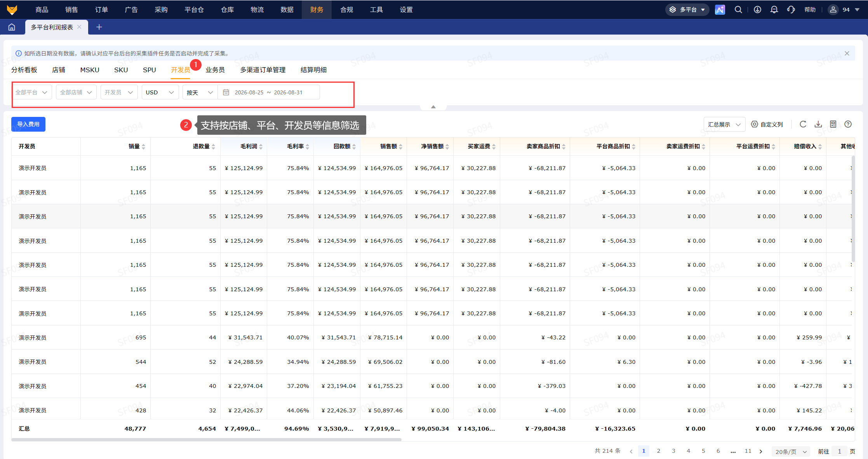
Task: Open the 广告 menu
Action: [x=131, y=10]
